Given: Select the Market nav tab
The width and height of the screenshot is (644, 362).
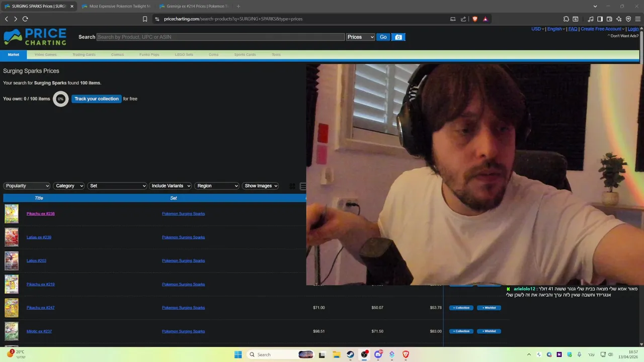Looking at the screenshot, I should [14, 54].
